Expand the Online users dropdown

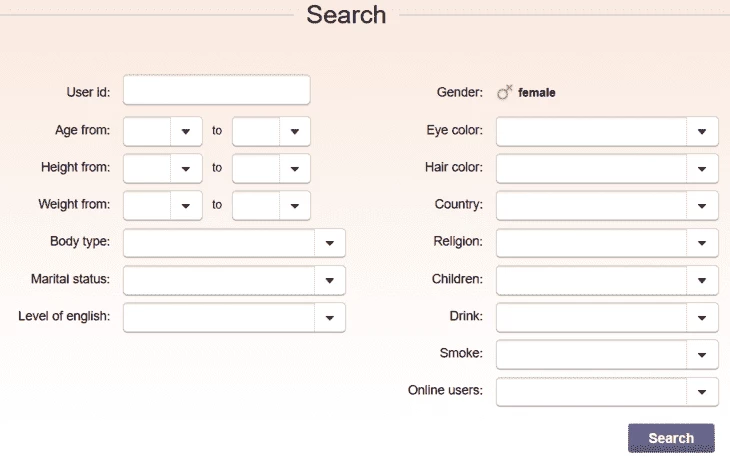[x=607, y=392]
